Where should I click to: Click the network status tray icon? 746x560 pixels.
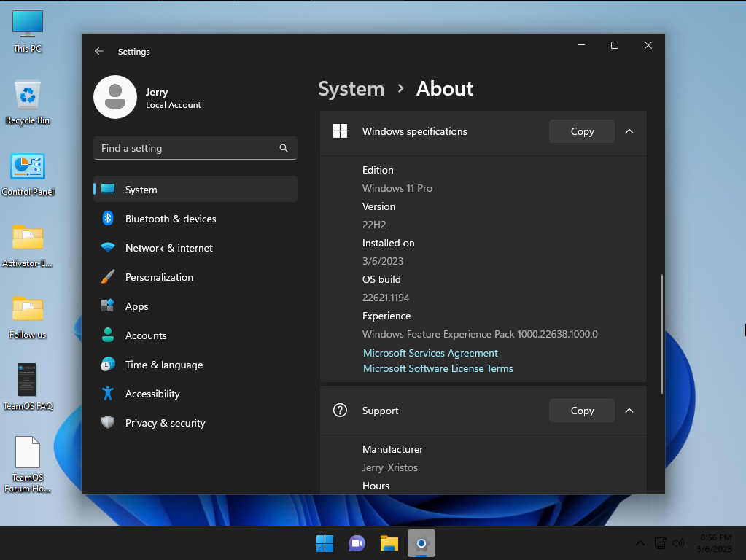tap(660, 543)
